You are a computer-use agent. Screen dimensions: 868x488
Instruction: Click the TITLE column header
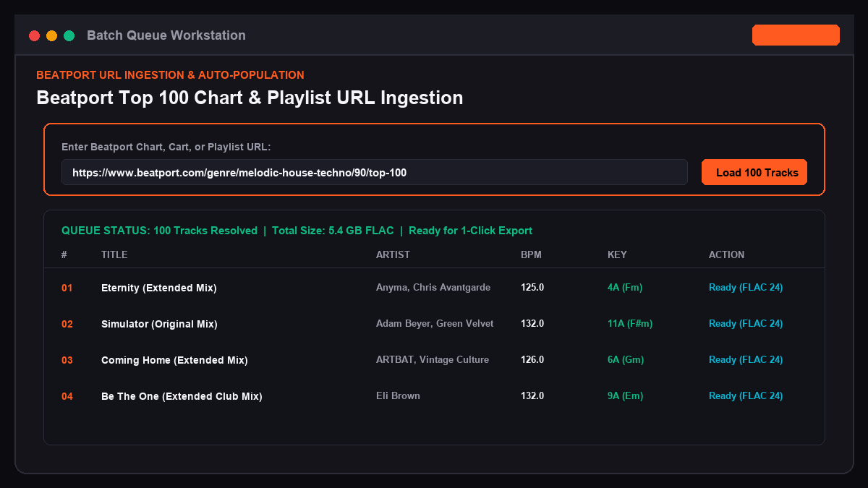(114, 254)
